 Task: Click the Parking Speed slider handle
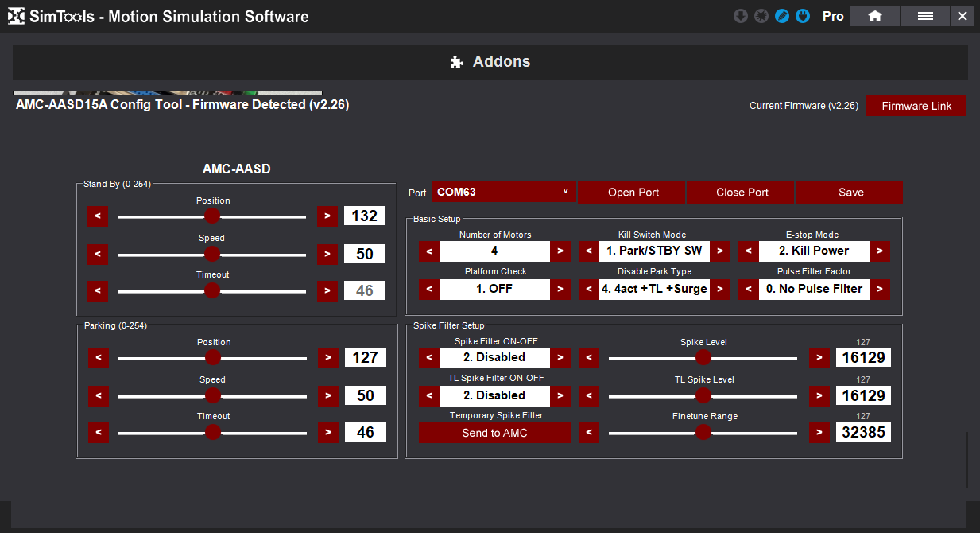coord(212,395)
